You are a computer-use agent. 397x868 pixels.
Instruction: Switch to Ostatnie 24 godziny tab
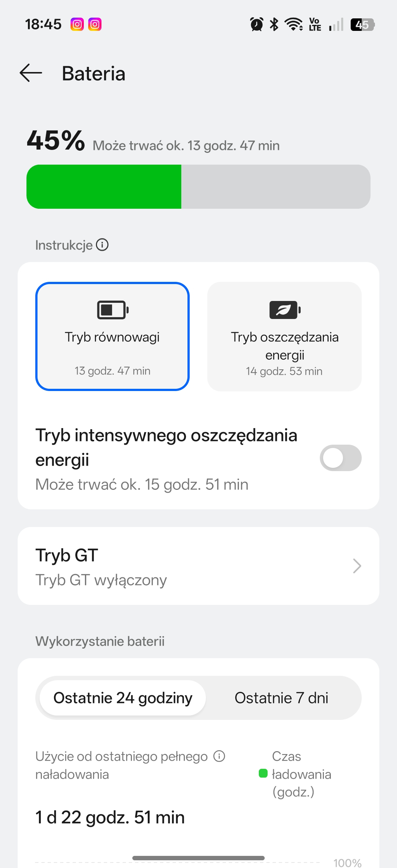point(123,698)
